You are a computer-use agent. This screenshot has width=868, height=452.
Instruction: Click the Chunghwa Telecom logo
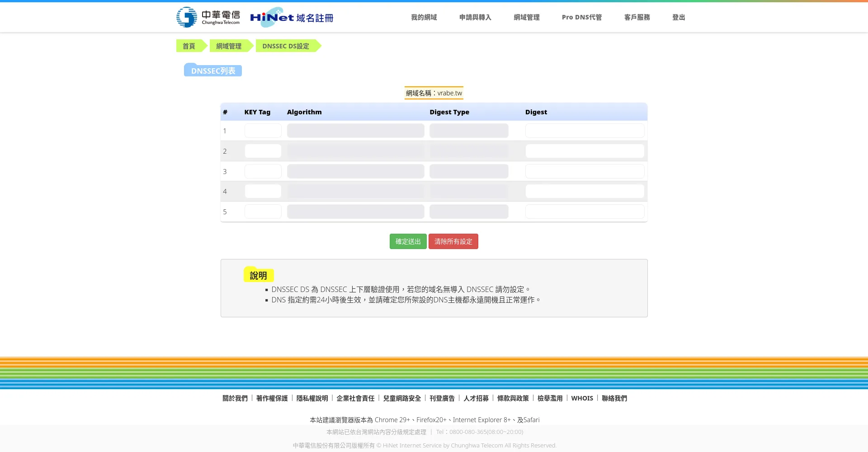coord(208,17)
